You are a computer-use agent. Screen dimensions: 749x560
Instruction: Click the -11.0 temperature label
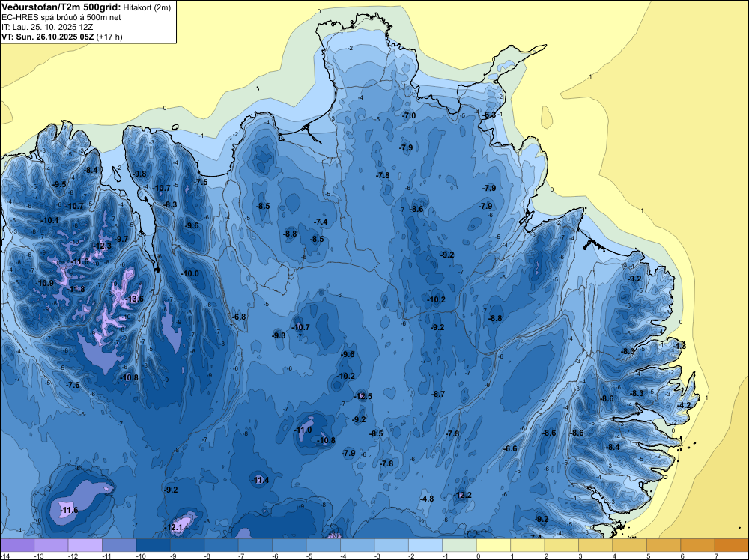coord(303,430)
